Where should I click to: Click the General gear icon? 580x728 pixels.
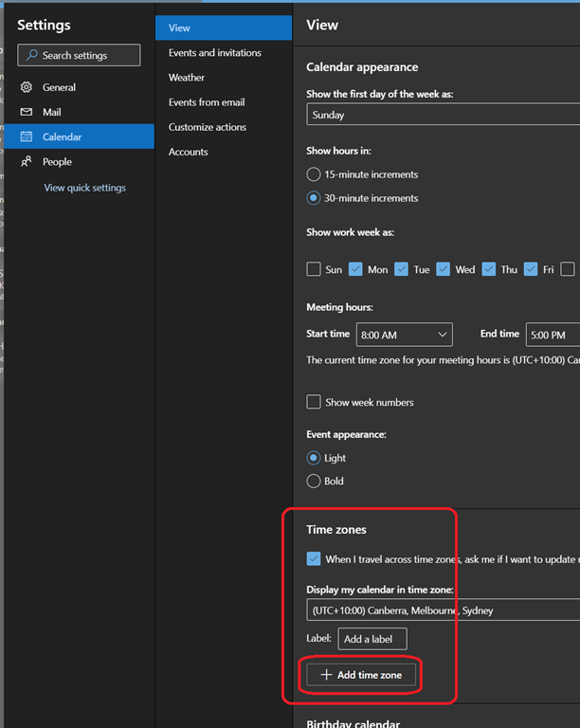pos(27,87)
